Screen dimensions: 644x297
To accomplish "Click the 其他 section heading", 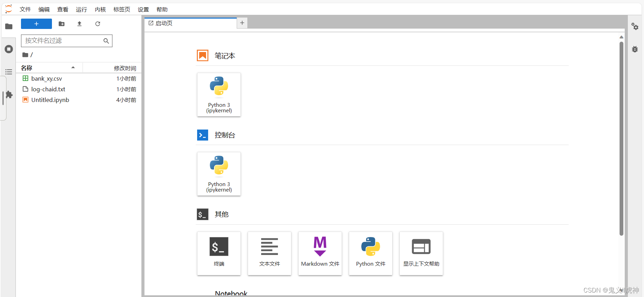I will click(222, 214).
